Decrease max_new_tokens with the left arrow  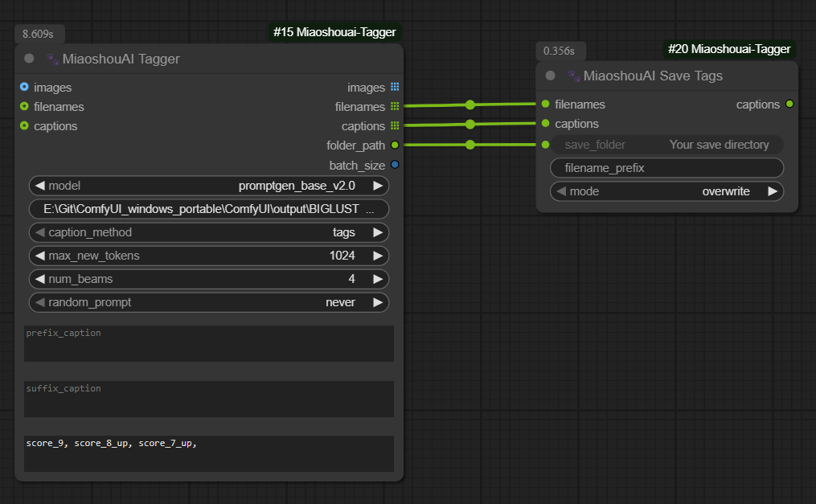pyautogui.click(x=39, y=256)
